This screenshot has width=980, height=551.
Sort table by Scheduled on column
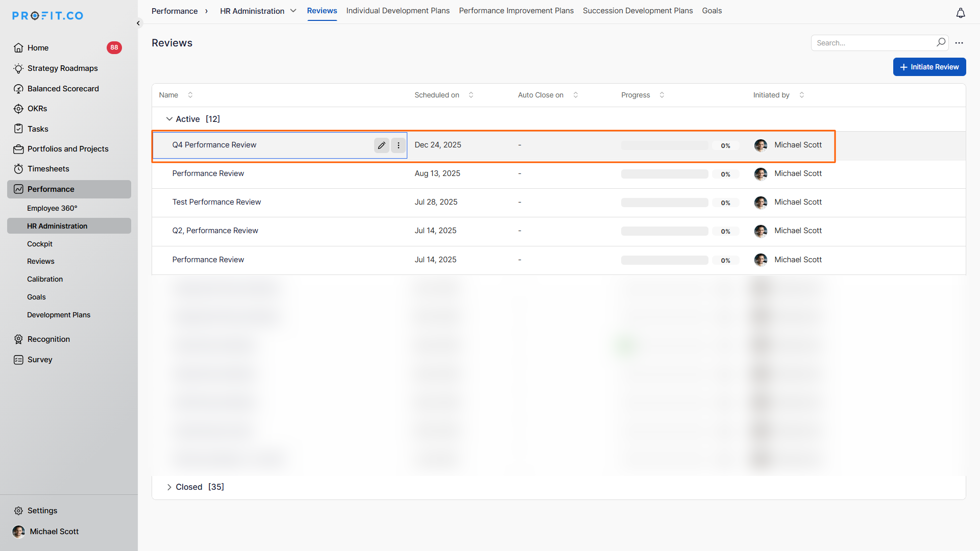coord(471,95)
